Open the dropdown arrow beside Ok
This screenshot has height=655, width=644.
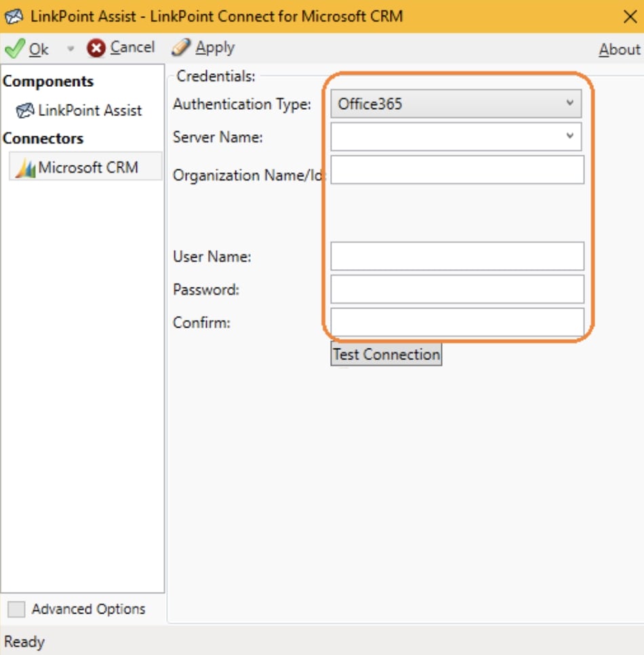71,49
